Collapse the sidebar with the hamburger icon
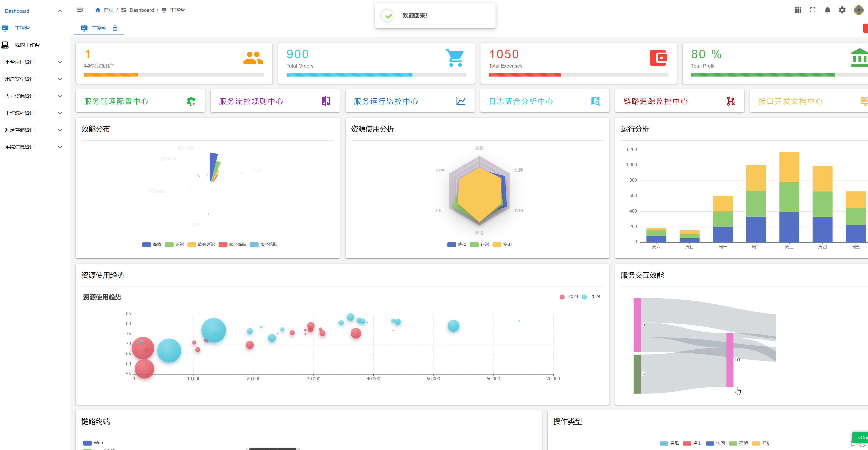Image resolution: width=868 pixels, height=450 pixels. (80, 10)
